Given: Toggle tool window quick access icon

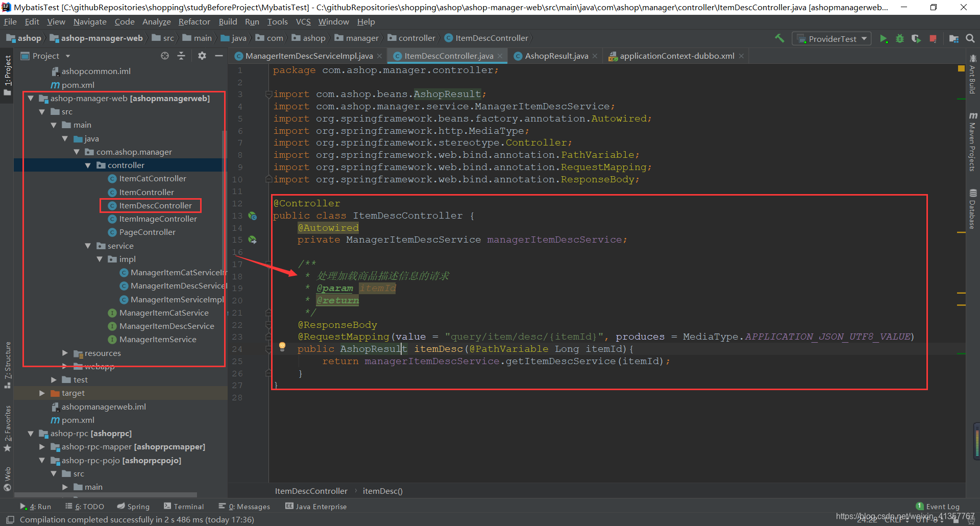Looking at the screenshot, I should coord(10,520).
